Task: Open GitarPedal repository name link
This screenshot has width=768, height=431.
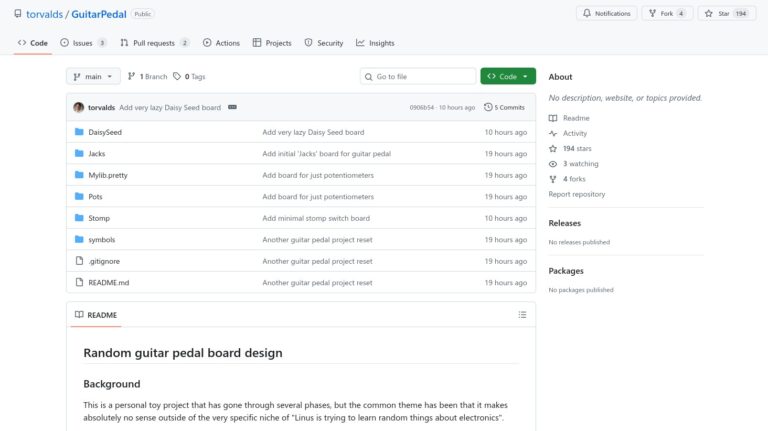Action: (99, 14)
